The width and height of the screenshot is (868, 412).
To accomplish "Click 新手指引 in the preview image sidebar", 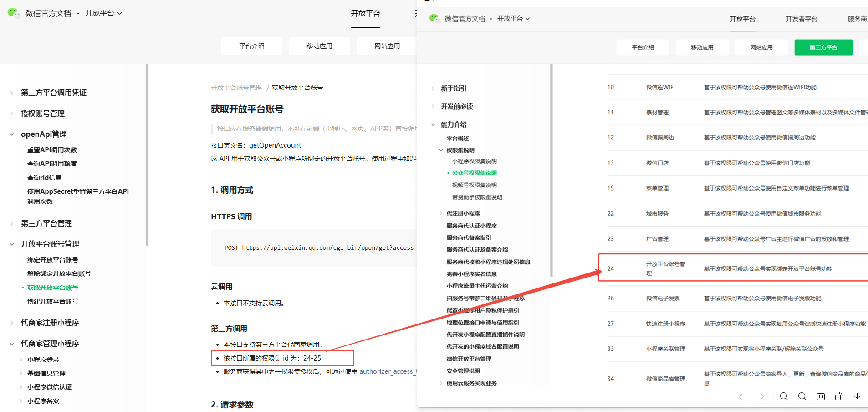I will pyautogui.click(x=454, y=88).
